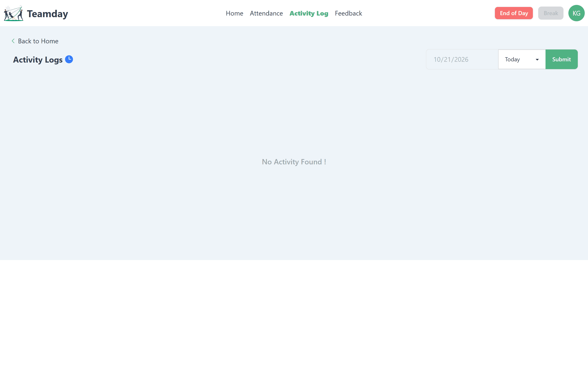Select the Activity Log nav item
Screen dimensions: 588x368
click(x=308, y=13)
